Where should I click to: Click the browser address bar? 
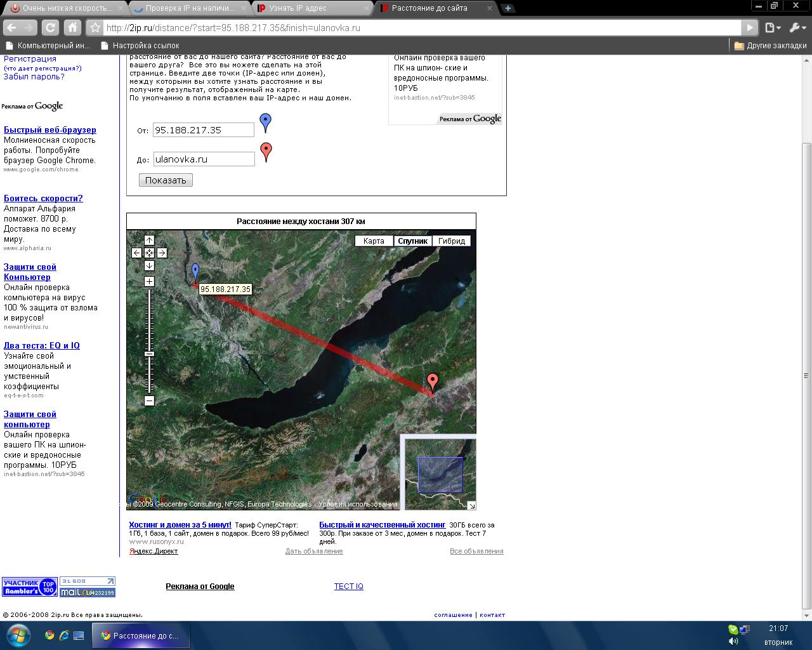(x=422, y=28)
